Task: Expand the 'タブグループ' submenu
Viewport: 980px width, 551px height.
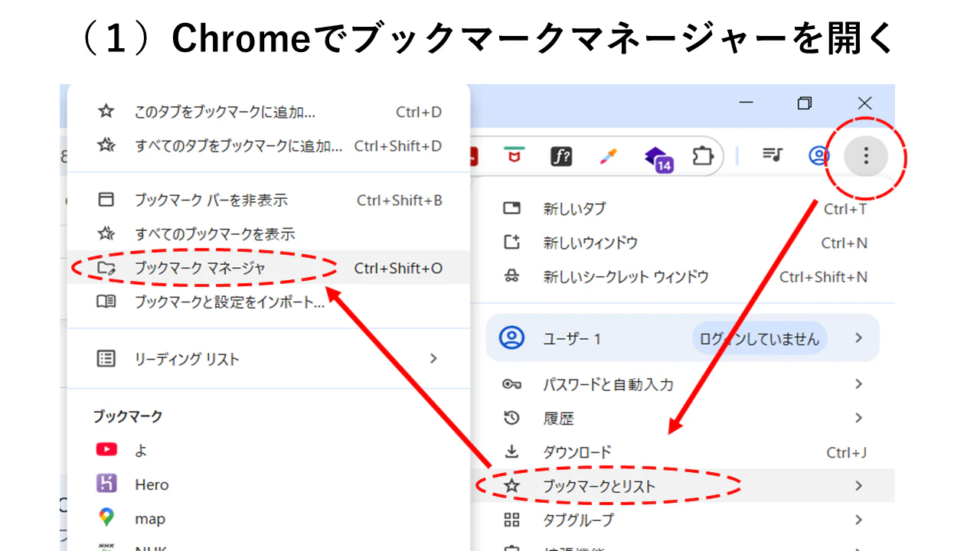Action: 683,520
